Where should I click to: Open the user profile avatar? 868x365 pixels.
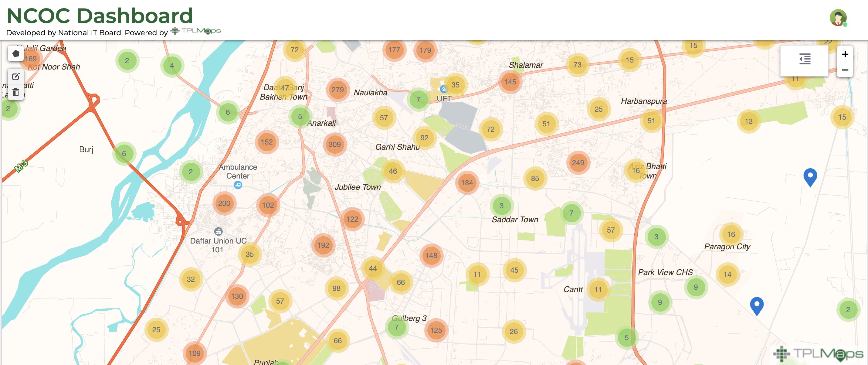coord(838,18)
